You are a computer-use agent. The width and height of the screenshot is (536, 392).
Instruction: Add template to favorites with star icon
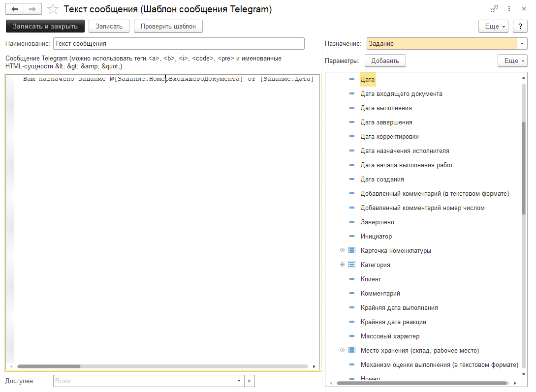tap(53, 9)
